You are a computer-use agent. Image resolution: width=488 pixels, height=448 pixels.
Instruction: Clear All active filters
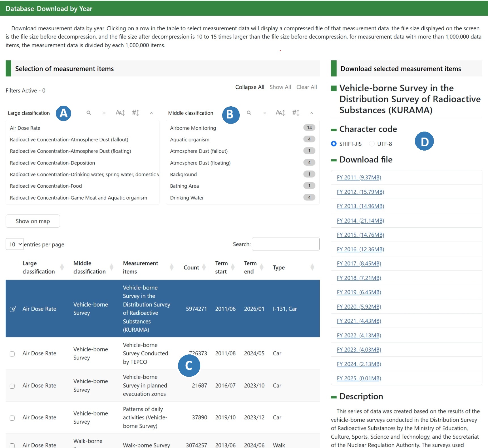click(x=307, y=87)
